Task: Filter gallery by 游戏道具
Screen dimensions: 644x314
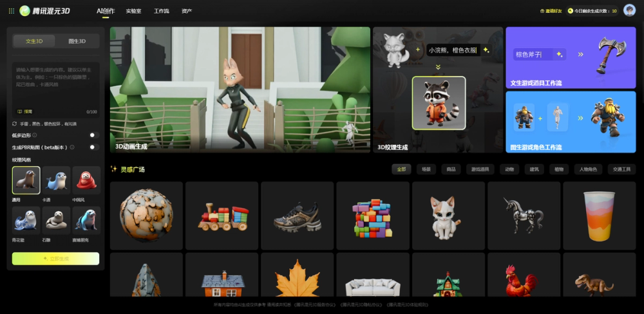Action: (480, 169)
